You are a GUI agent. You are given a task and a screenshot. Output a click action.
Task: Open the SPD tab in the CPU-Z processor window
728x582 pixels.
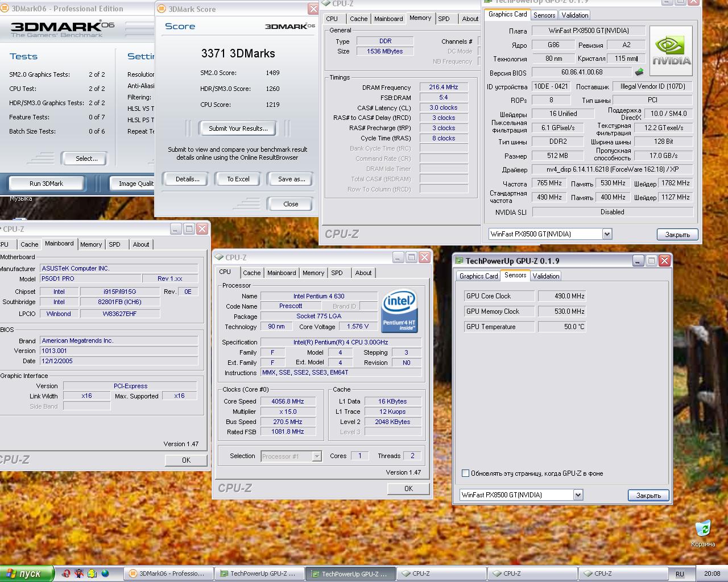(337, 273)
